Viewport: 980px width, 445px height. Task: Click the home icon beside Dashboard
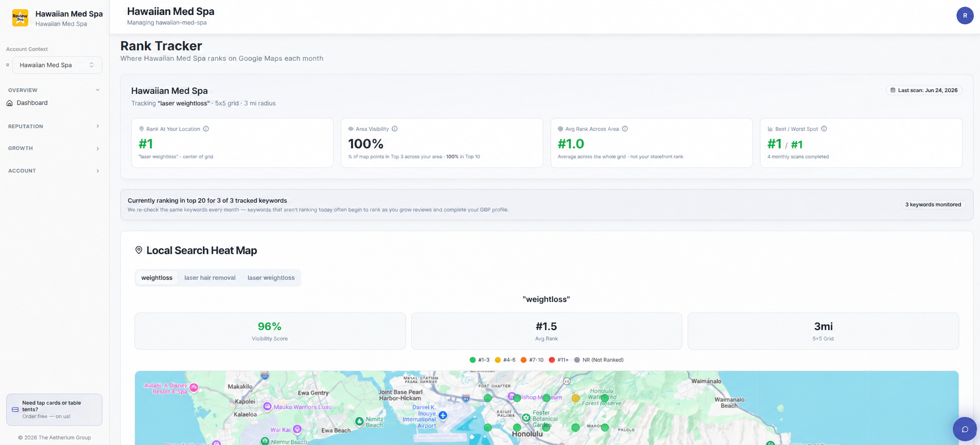(x=10, y=103)
